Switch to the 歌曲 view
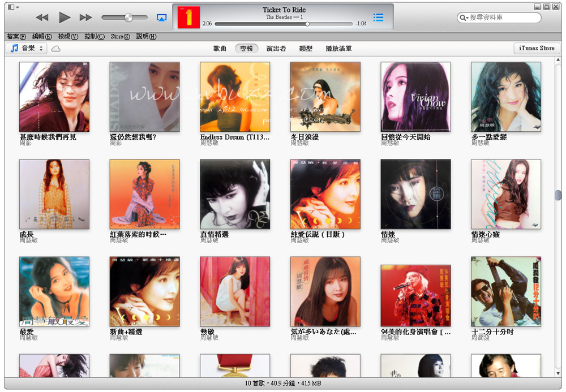 (x=220, y=49)
